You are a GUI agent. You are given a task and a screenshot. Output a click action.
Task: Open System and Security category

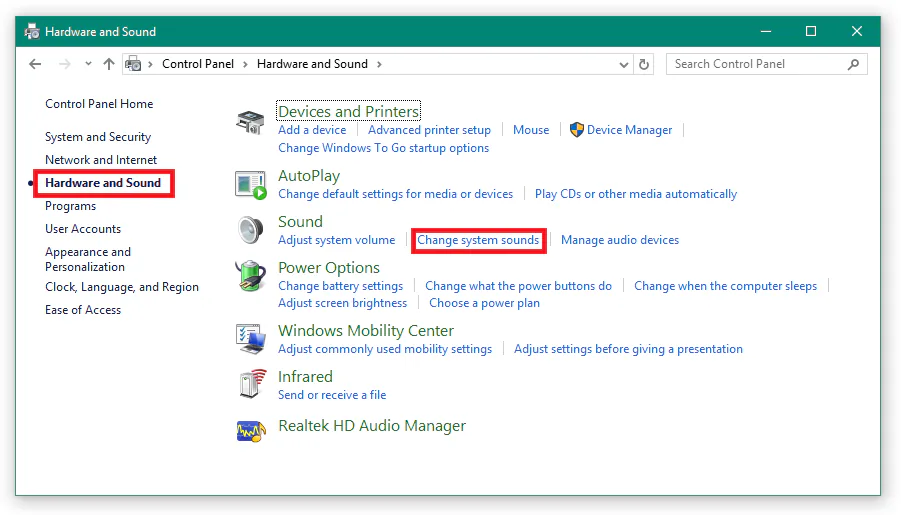click(x=98, y=137)
